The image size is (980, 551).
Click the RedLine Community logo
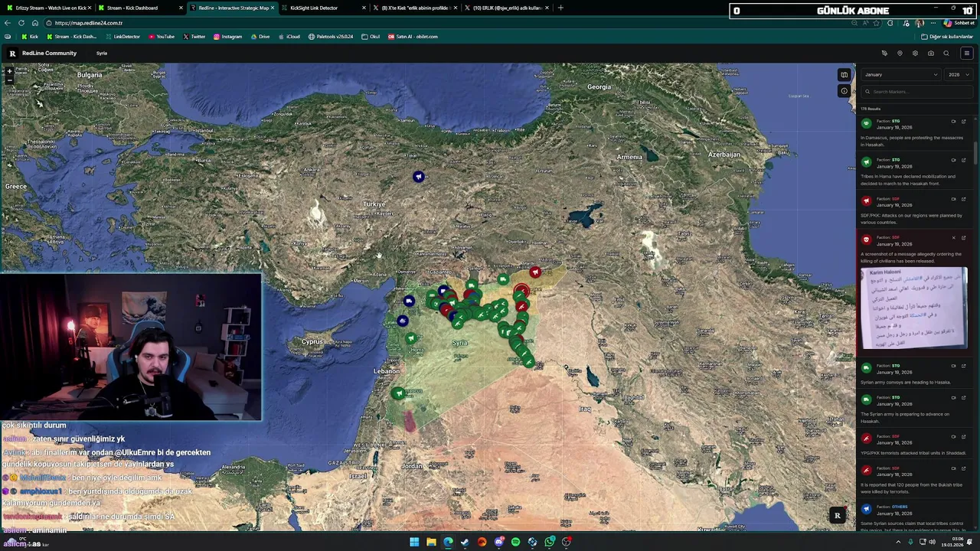point(42,54)
